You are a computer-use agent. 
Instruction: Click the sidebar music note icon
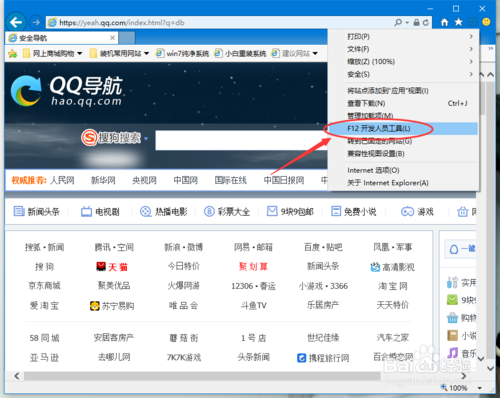pos(452,352)
